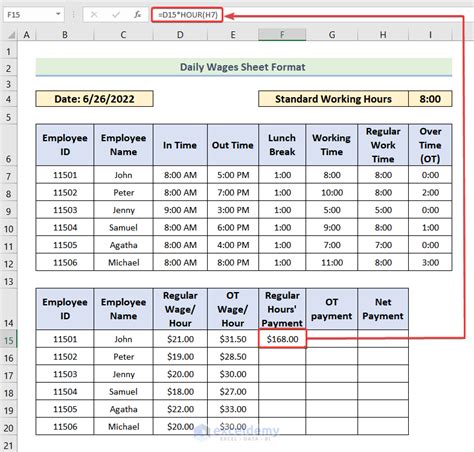Click John's Regular Work Time cell H7

(x=383, y=175)
